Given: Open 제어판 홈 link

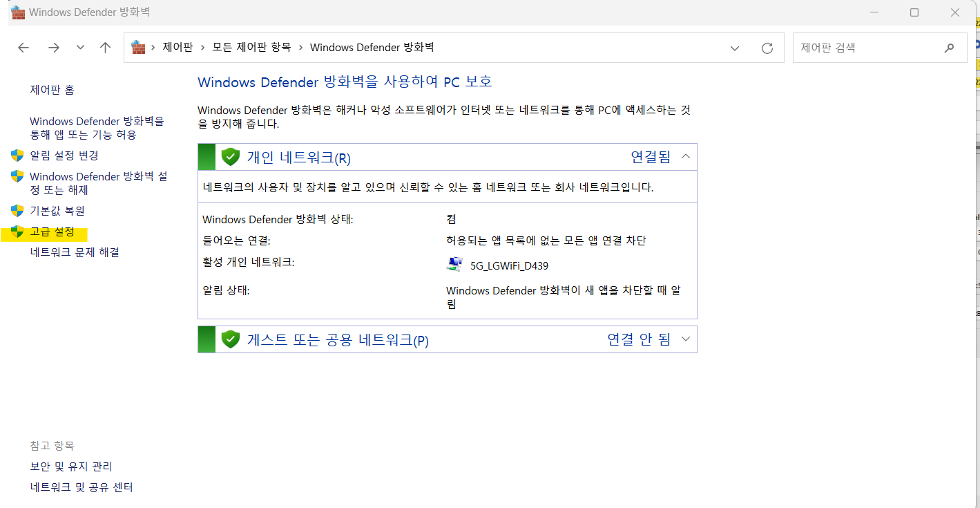Looking at the screenshot, I should (x=52, y=90).
